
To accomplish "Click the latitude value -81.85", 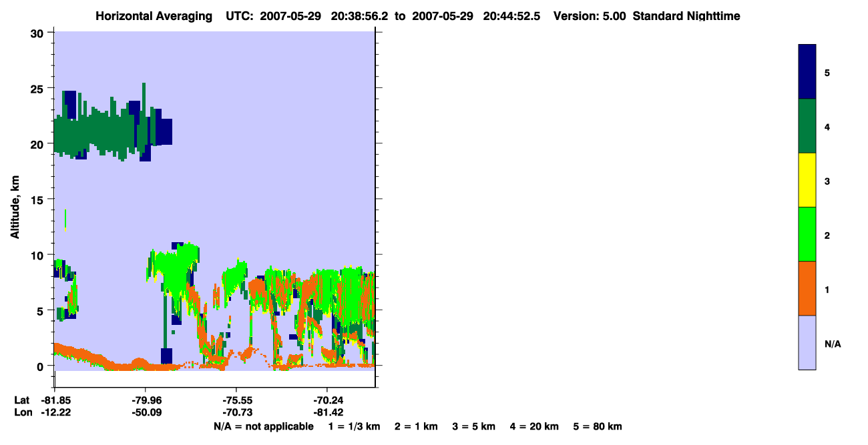I will [x=55, y=400].
